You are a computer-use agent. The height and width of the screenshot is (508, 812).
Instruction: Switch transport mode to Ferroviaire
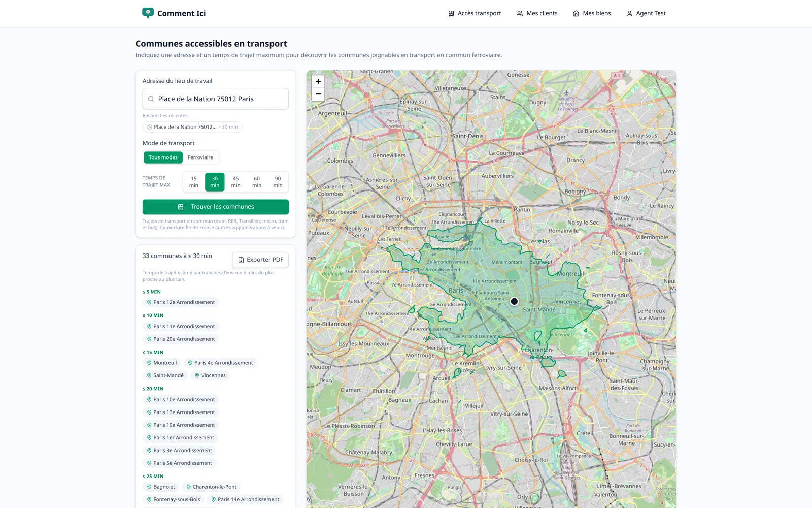[x=200, y=157]
